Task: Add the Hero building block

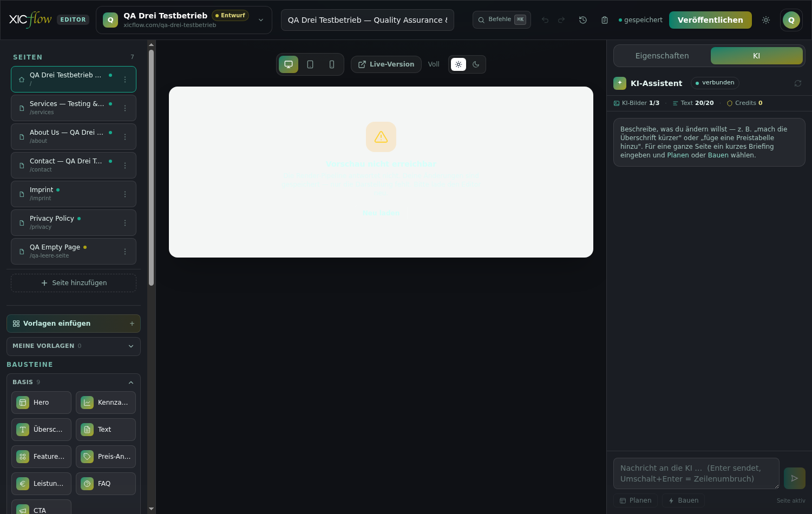Action: click(41, 403)
